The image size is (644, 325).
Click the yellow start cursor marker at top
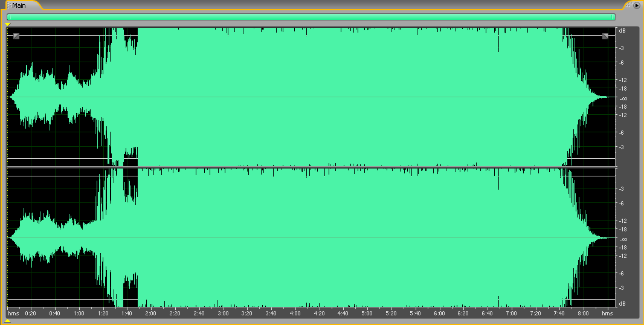click(x=8, y=24)
